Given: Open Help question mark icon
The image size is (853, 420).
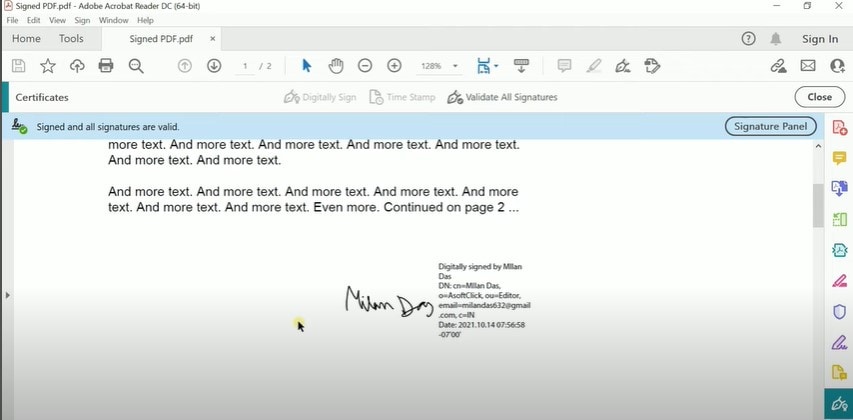Looking at the screenshot, I should pyautogui.click(x=749, y=39).
